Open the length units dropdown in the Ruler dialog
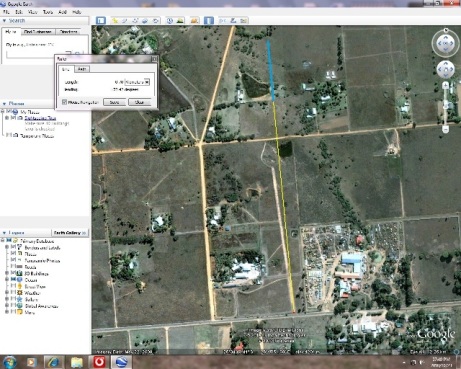The image size is (461, 369). (137, 82)
